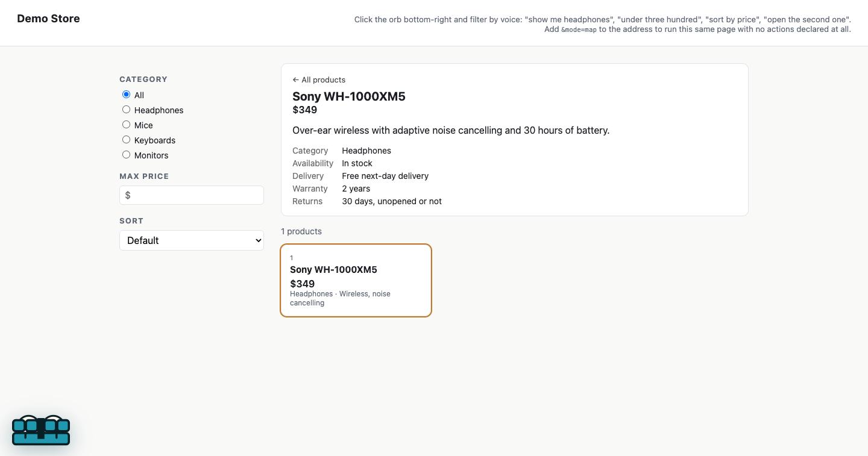The width and height of the screenshot is (868, 456).
Task: Select the All category radio button
Action: [126, 95]
